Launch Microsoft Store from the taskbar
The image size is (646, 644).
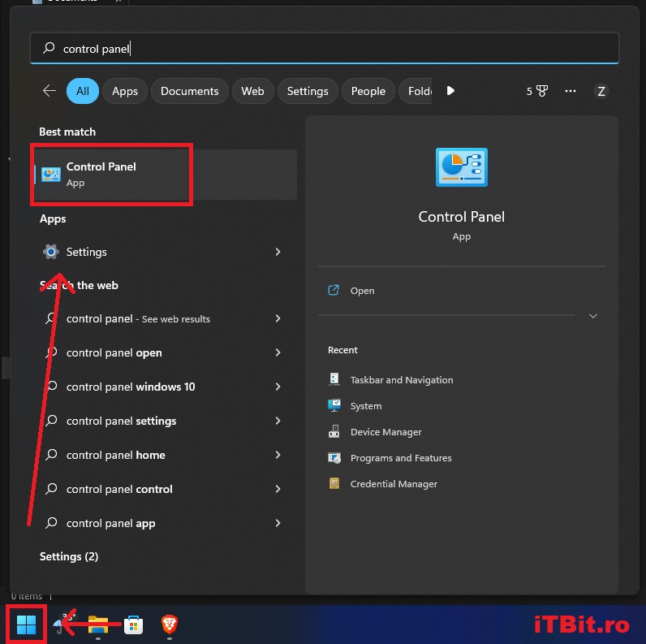[x=133, y=625]
